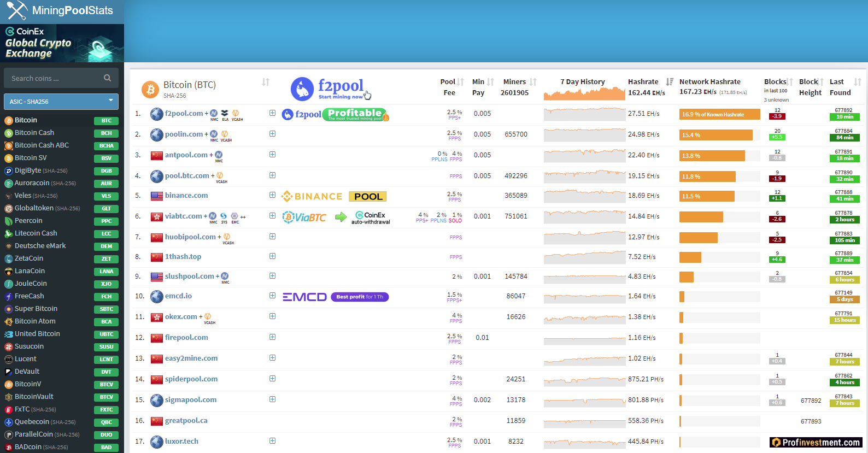
Task: Select Bitcoin Cash in the sidebar
Action: coord(34,133)
